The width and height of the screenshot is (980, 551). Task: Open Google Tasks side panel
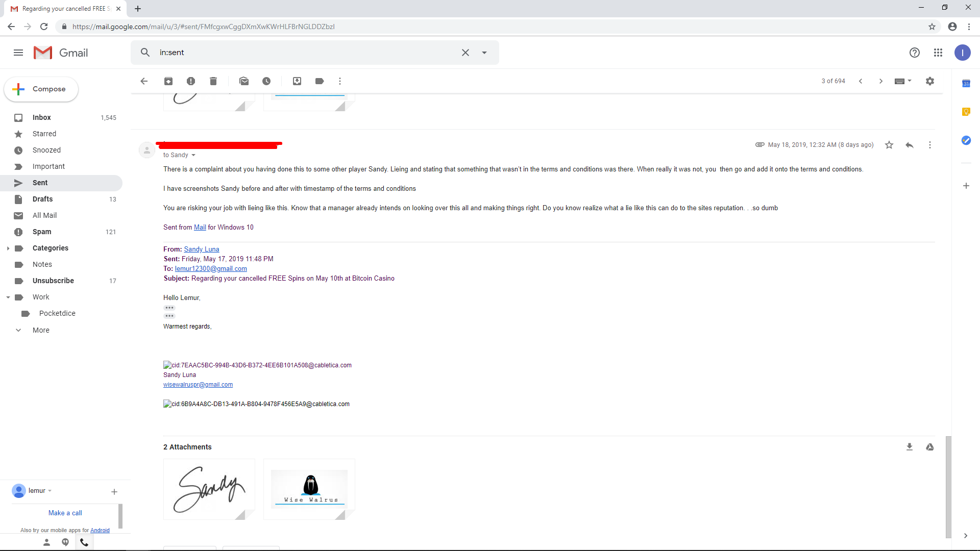(966, 140)
